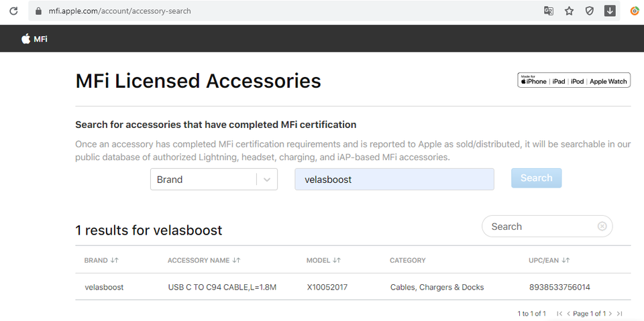
Task: Click the CATEGORY column header
Action: click(407, 260)
